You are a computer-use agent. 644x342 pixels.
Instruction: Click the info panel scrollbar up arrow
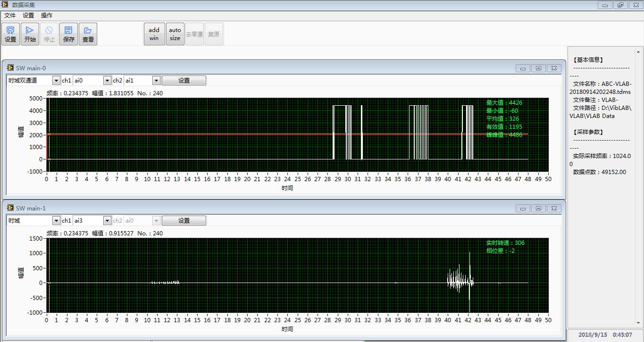click(x=639, y=52)
